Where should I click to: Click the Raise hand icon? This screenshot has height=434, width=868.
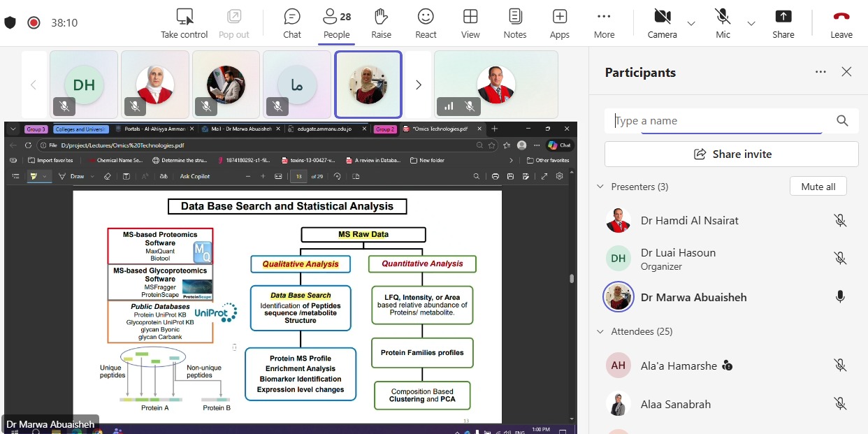[381, 22]
